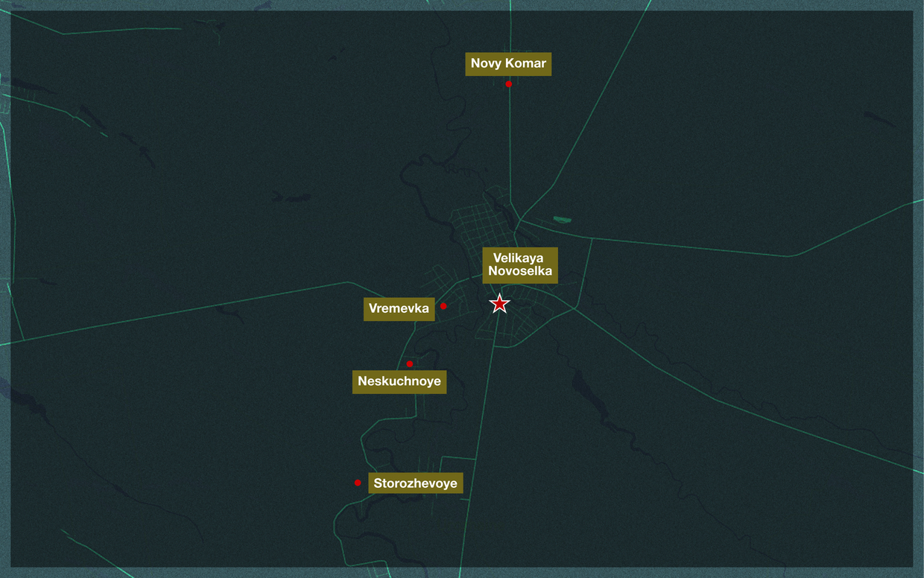
Task: Select the Neskuchnoye label
Action: (x=399, y=381)
